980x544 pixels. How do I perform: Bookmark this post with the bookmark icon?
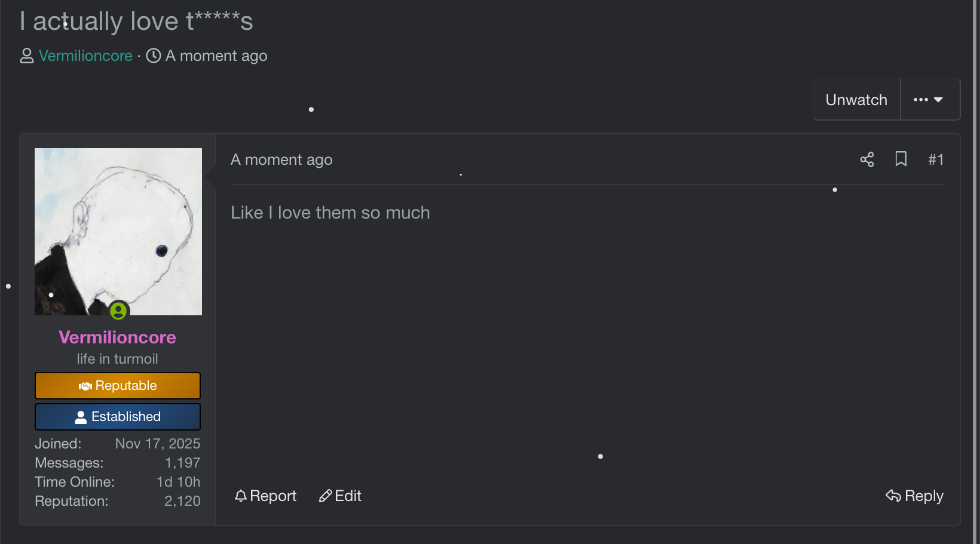(x=901, y=159)
